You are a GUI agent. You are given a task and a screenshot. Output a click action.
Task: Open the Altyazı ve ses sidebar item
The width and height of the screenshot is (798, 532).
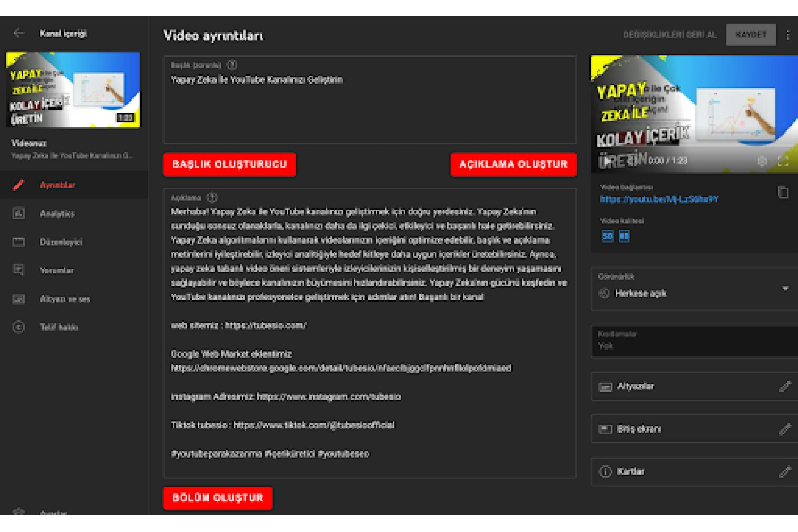tap(74, 299)
